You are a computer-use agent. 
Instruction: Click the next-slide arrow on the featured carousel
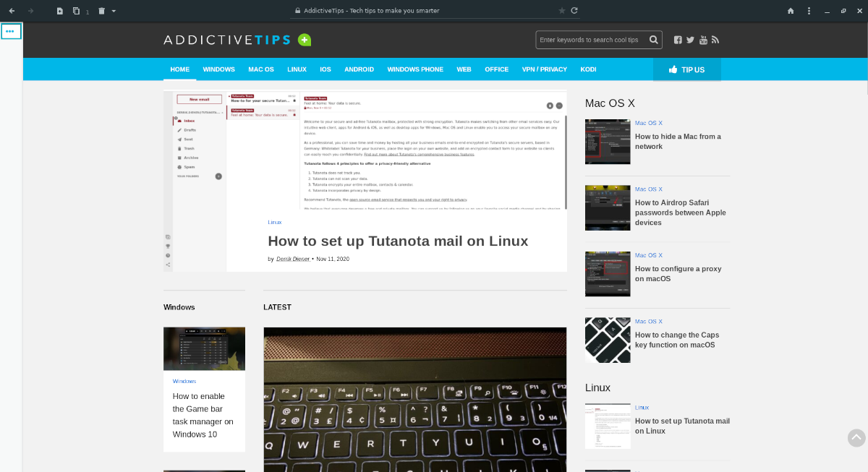pyautogui.click(x=558, y=105)
